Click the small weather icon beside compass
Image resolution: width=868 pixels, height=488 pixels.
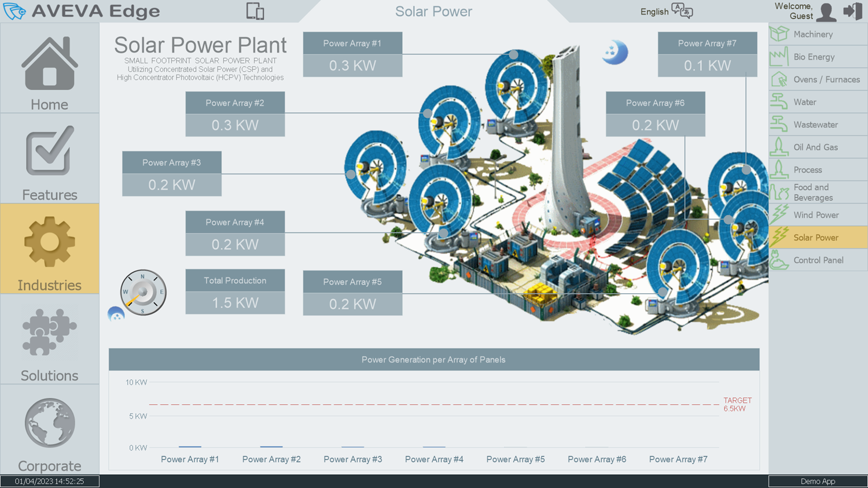(116, 315)
